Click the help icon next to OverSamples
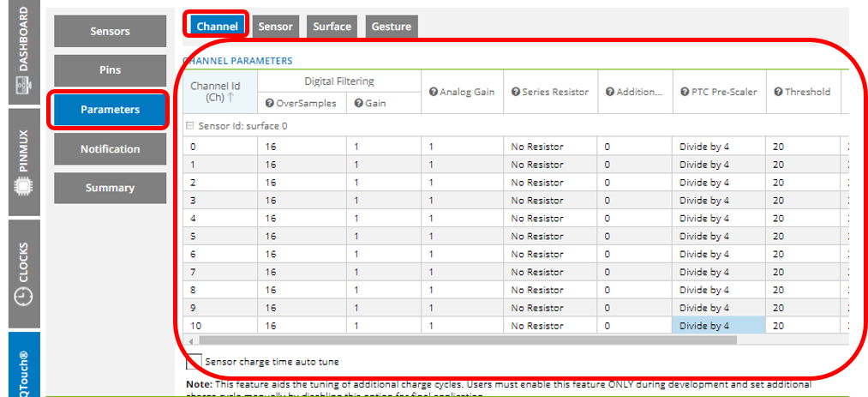This screenshot has height=397, width=868. point(270,103)
